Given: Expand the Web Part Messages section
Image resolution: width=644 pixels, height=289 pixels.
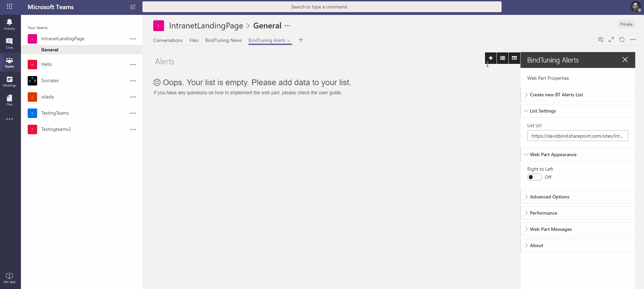Looking at the screenshot, I should point(578,229).
